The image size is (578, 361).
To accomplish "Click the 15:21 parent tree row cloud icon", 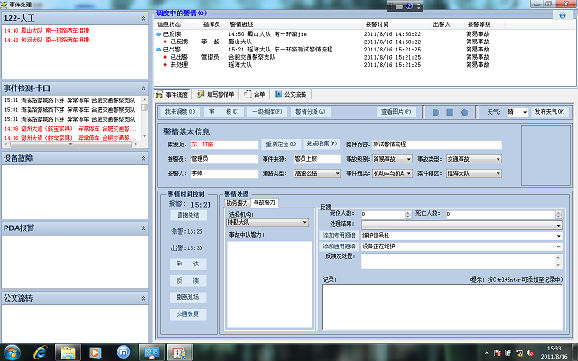I will (x=159, y=49).
